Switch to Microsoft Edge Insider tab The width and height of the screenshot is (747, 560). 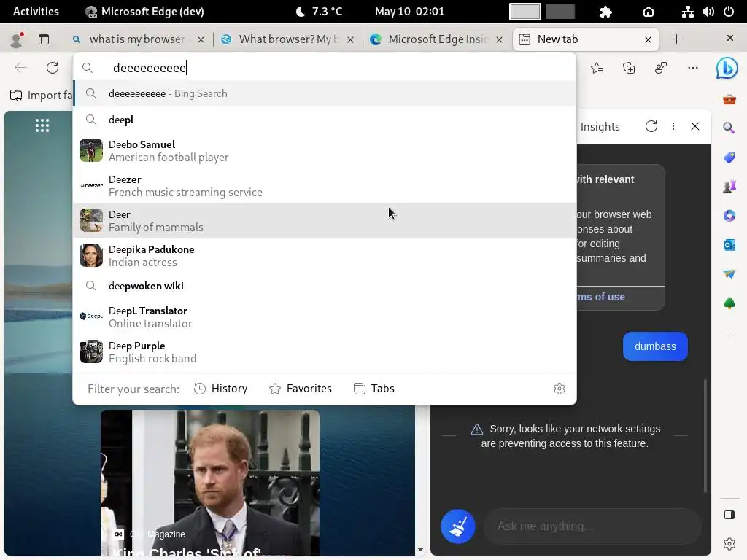[437, 39]
